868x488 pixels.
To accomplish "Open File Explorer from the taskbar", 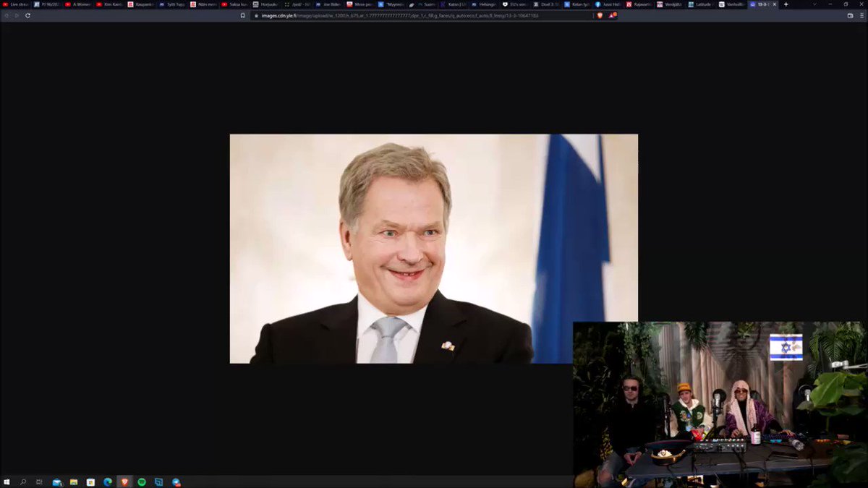I will coord(73,481).
